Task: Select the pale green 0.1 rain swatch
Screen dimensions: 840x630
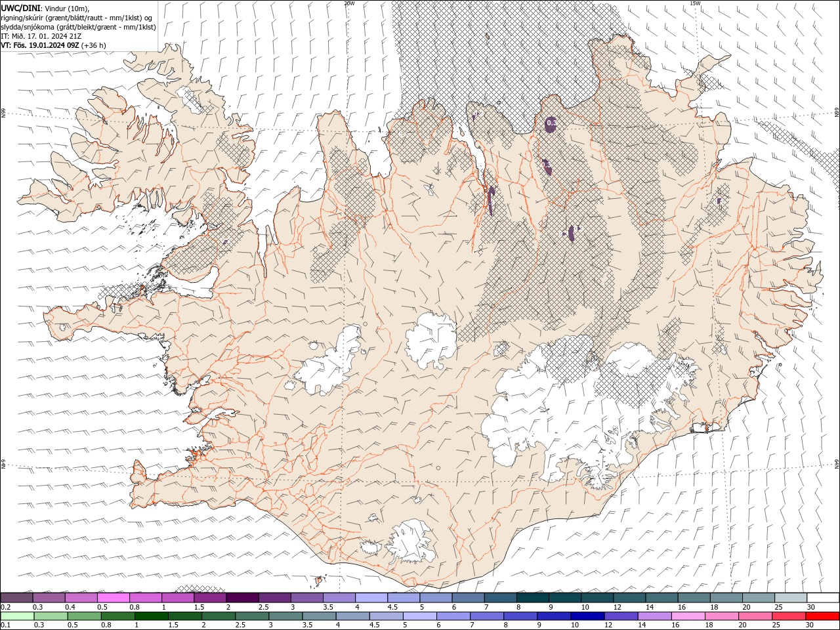Action: [17, 616]
